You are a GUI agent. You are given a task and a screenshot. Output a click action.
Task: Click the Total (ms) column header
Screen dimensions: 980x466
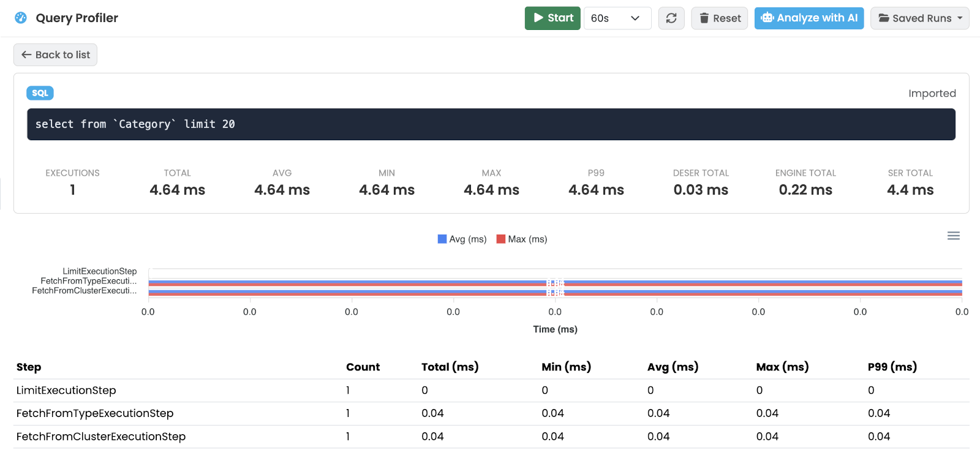click(450, 367)
